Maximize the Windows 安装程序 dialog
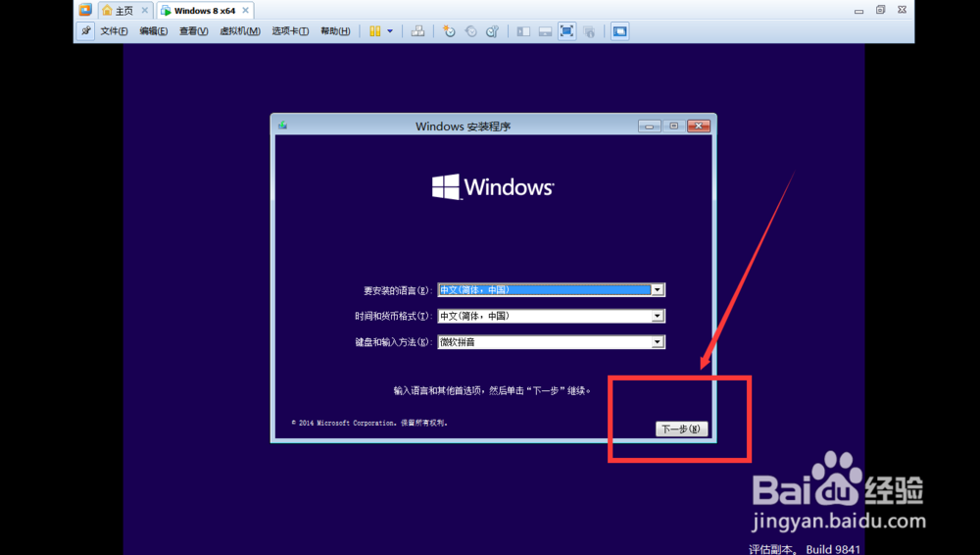 (674, 126)
